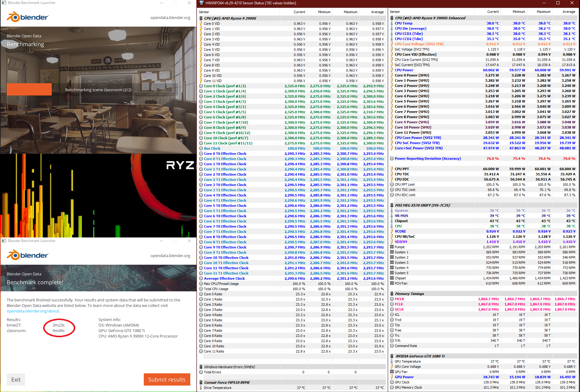Click the bmw27 result time 3m23s
The height and width of the screenshot is (392, 580).
[x=58, y=325]
